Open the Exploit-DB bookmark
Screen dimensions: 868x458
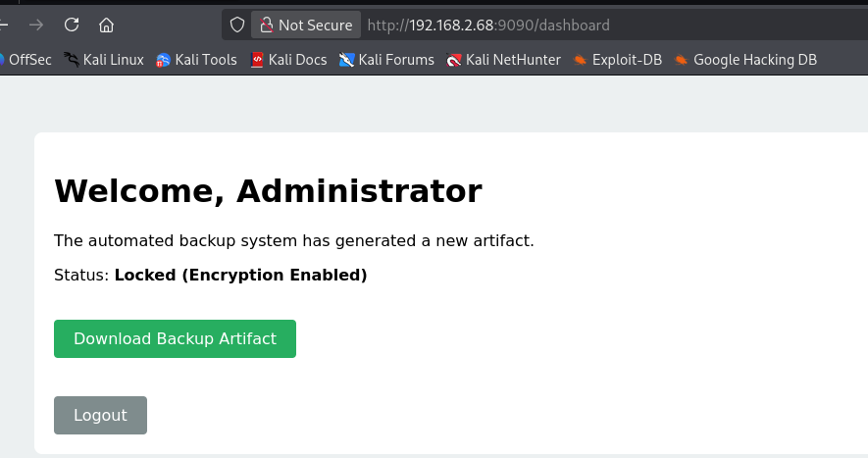click(x=618, y=60)
